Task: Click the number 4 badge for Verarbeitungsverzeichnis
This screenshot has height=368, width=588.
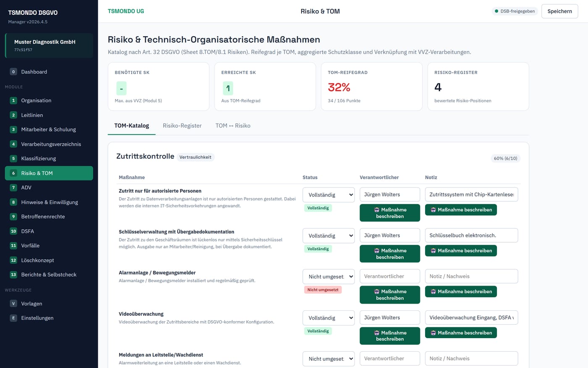Action: tap(13, 144)
